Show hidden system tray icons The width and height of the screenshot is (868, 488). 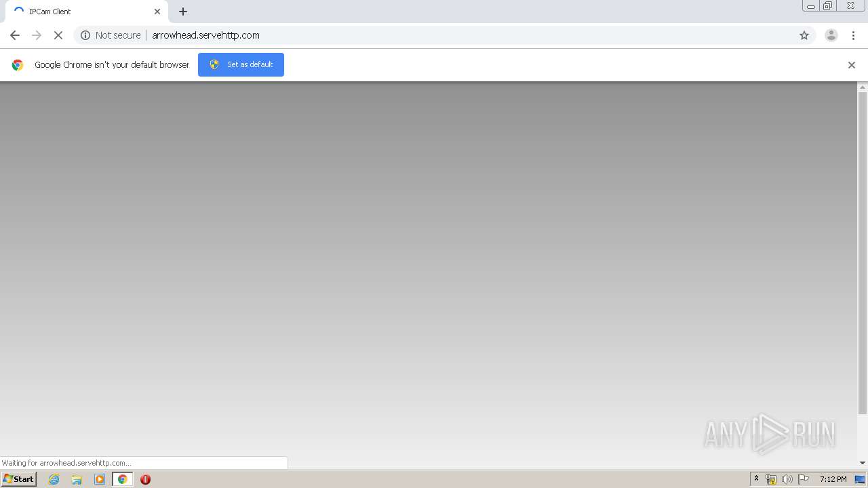pyautogui.click(x=756, y=479)
